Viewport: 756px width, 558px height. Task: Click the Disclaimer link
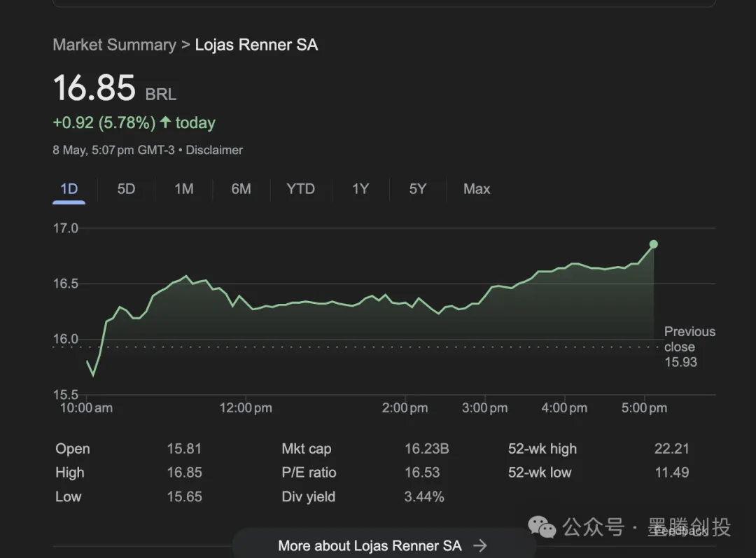tap(214, 150)
